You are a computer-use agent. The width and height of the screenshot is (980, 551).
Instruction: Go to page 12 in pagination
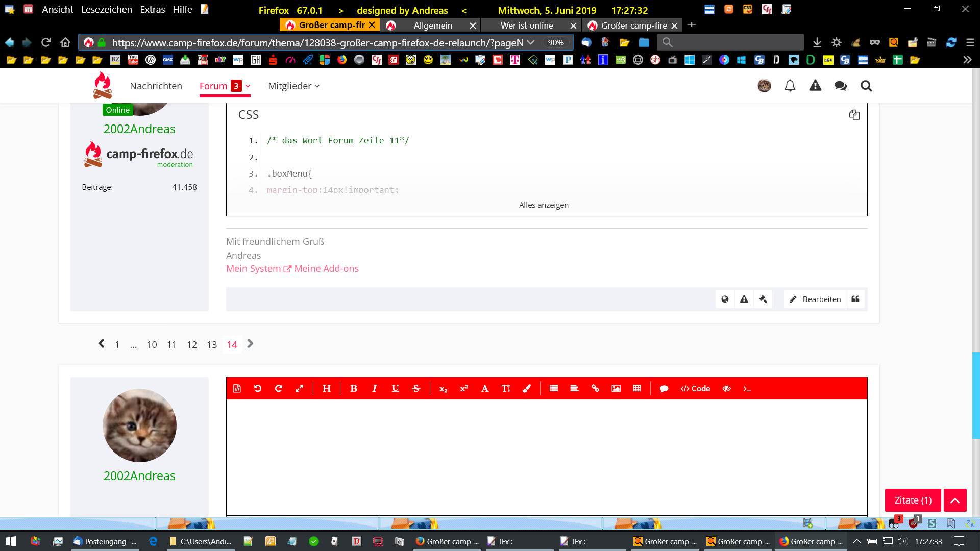tap(192, 345)
